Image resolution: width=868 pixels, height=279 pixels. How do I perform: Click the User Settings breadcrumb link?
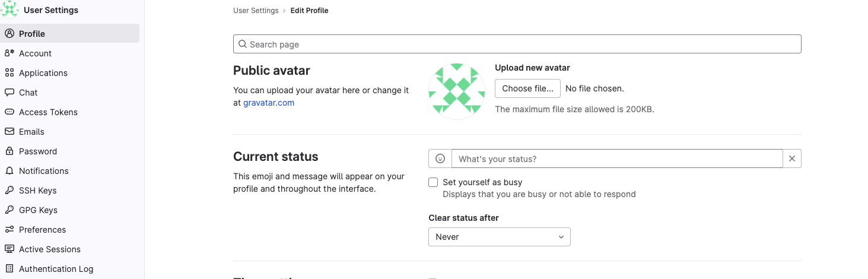tap(256, 11)
